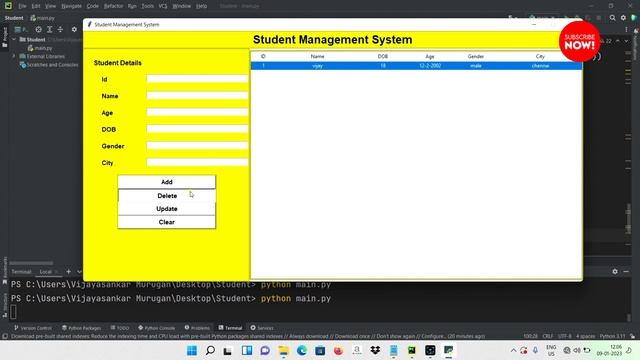Click the ID column header
Screen dimensions: 640x360
(x=263, y=56)
